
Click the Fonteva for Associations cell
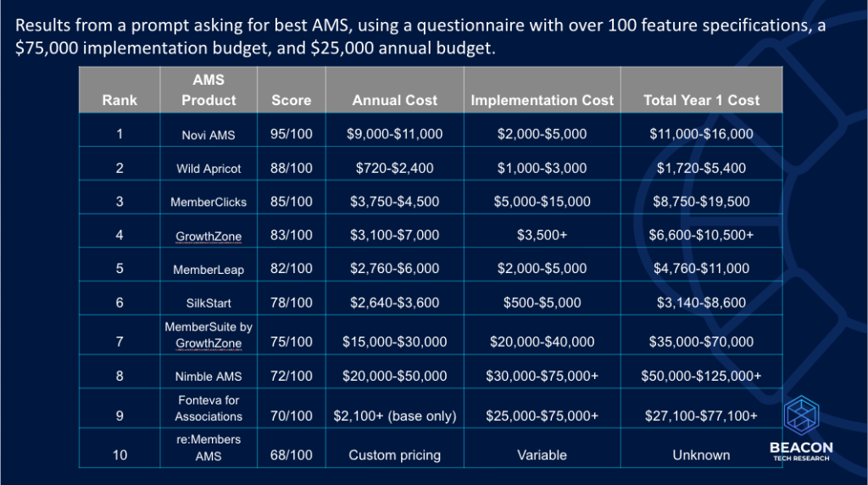pos(209,409)
